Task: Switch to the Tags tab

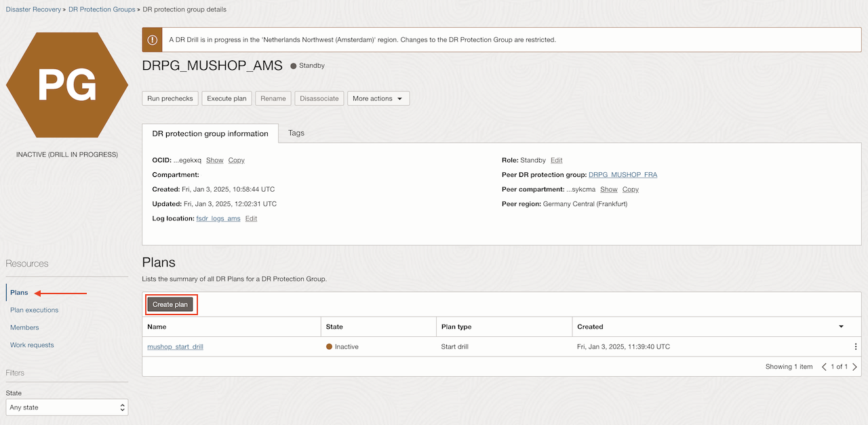Action: (x=296, y=133)
